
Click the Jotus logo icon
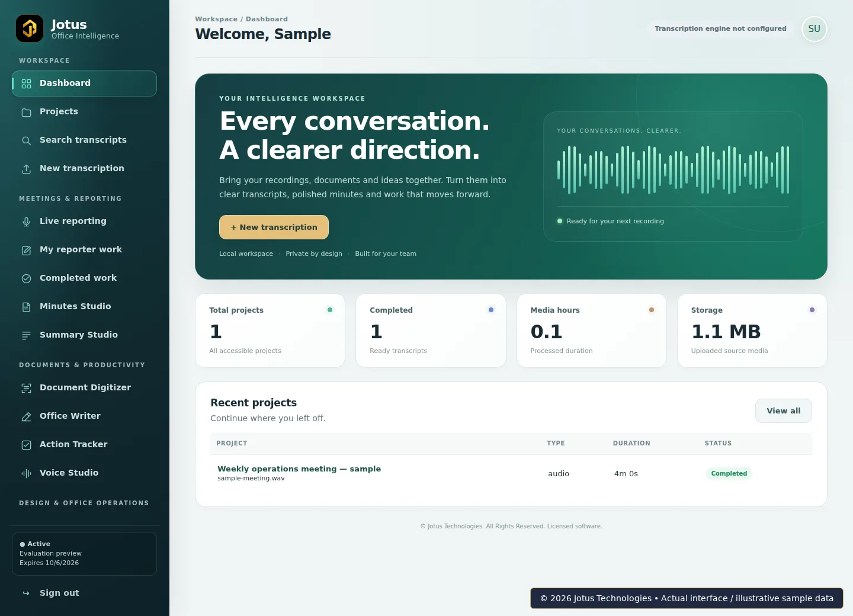click(30, 28)
